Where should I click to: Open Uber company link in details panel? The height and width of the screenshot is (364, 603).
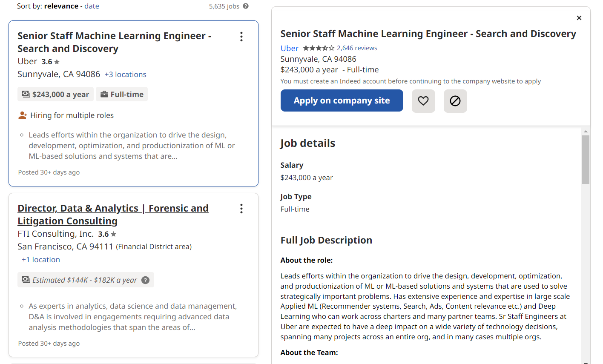[x=290, y=48]
